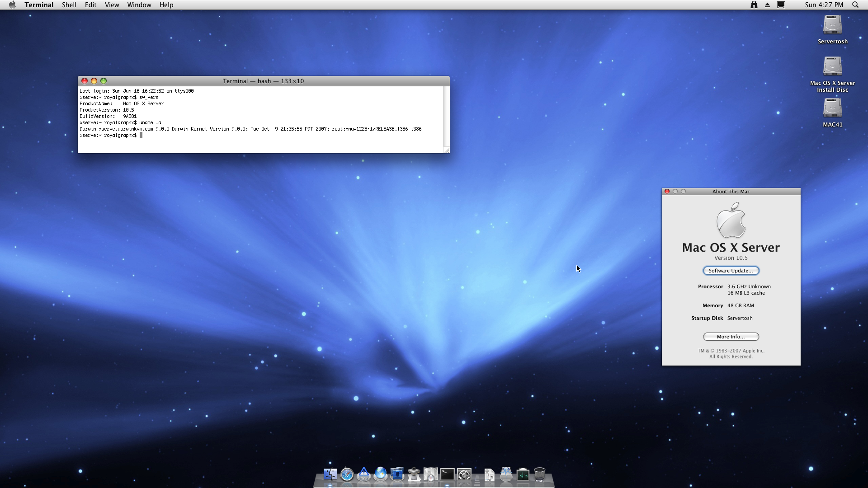Click the Terminal window scrollbar
Viewport: 868px width, 488px height.
(446, 117)
